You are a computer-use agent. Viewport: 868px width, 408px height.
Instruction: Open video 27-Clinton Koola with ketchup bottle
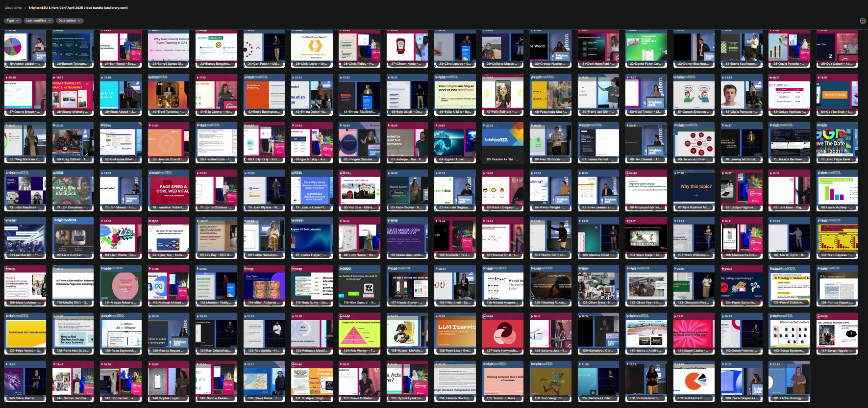[x=407, y=48]
